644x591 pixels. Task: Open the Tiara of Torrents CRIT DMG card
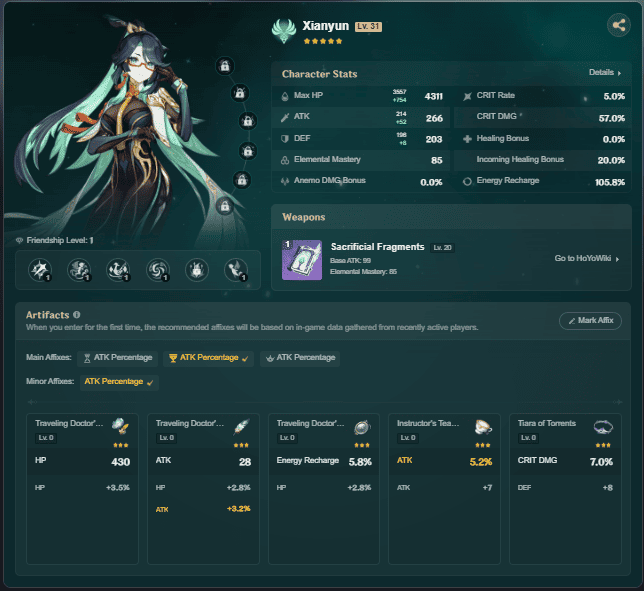[x=565, y=489]
